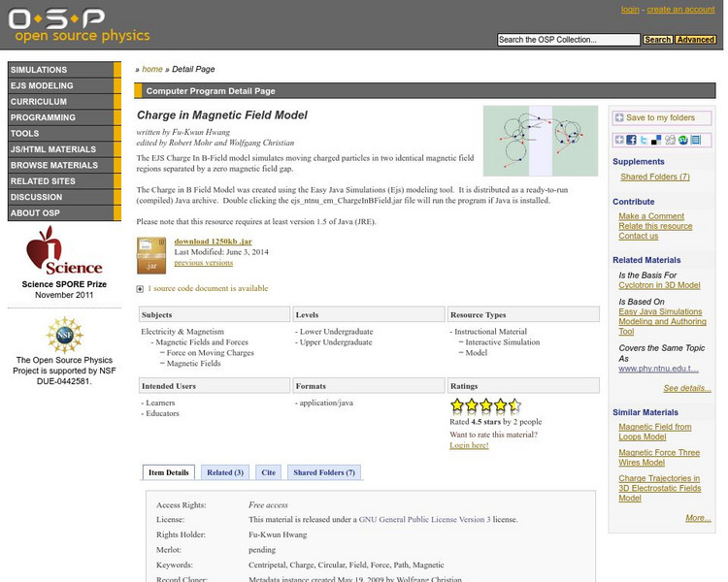728x582 pixels.
Task: Open the JS/HTML Materials menu
Action: (64, 149)
